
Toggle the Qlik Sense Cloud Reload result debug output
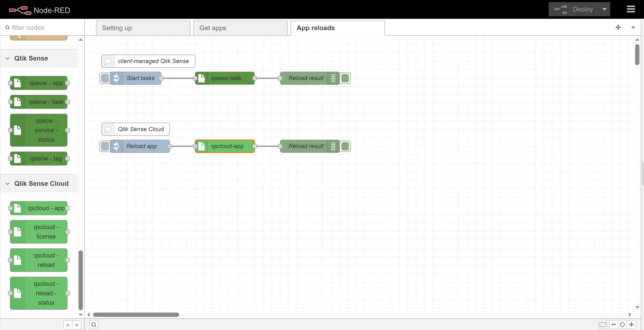(x=345, y=146)
